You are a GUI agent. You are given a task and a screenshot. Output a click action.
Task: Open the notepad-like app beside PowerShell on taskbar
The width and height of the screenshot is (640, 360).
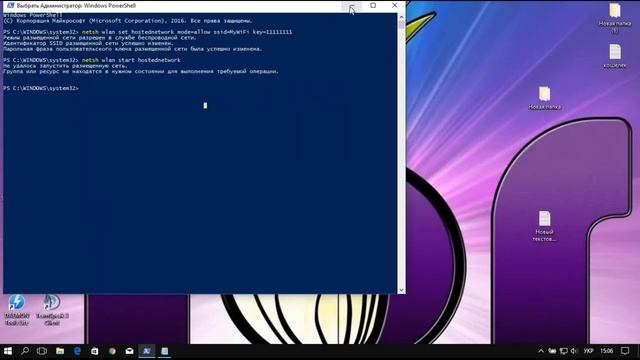pyautogui.click(x=164, y=351)
